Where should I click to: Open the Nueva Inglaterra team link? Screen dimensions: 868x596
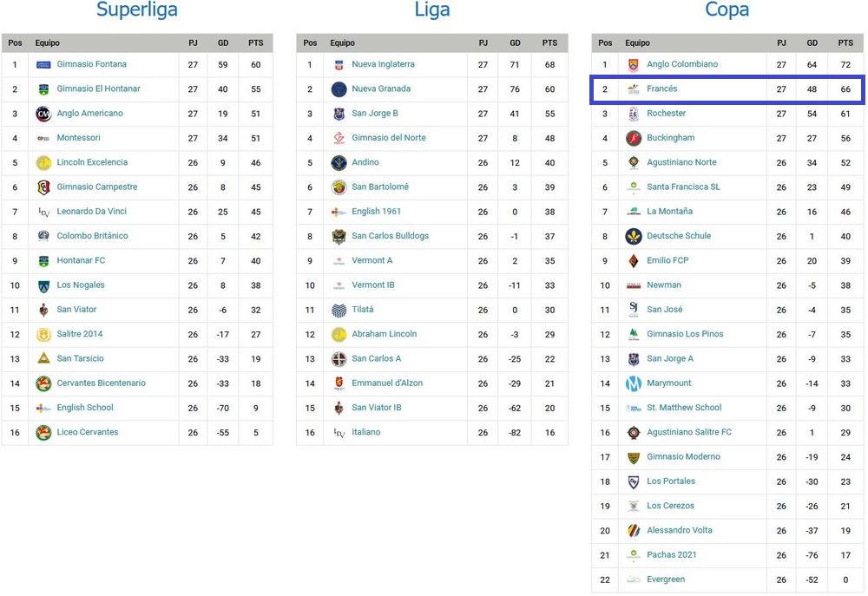coord(383,64)
